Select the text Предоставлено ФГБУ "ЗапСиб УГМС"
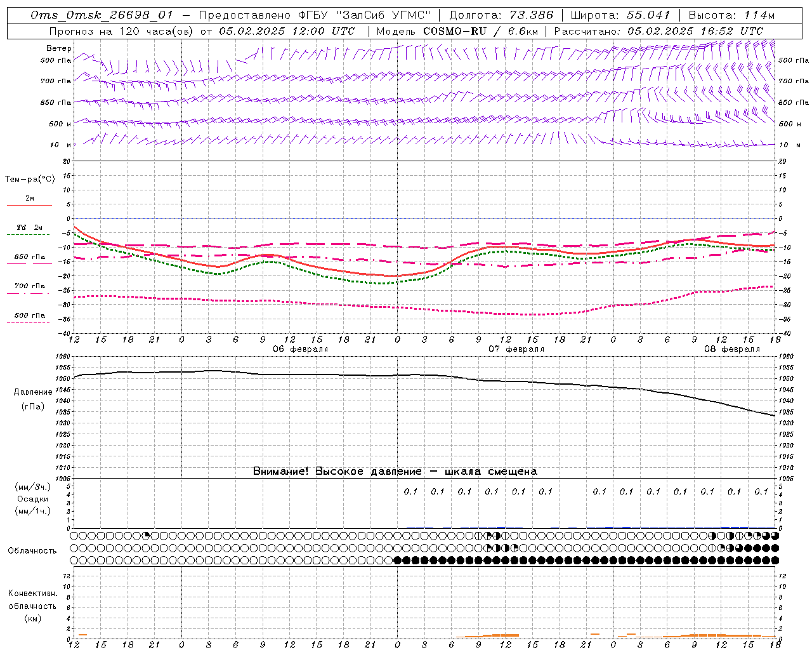The image size is (812, 650). pos(315,15)
